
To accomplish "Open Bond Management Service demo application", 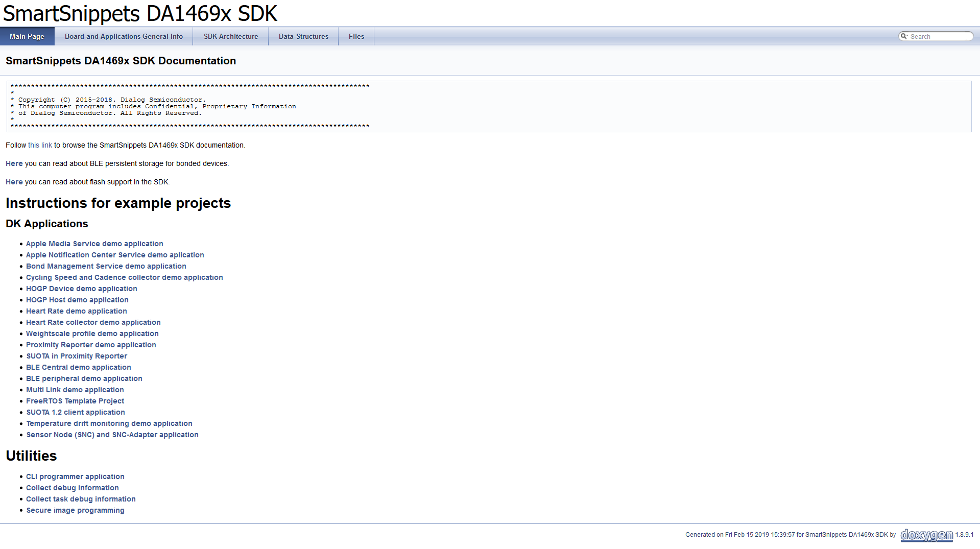I will click(x=106, y=266).
